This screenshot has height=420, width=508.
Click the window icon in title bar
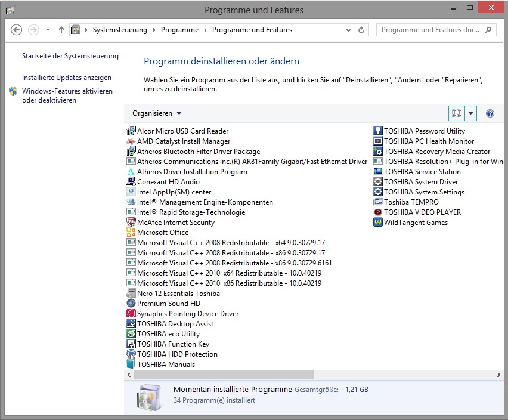click(x=10, y=10)
